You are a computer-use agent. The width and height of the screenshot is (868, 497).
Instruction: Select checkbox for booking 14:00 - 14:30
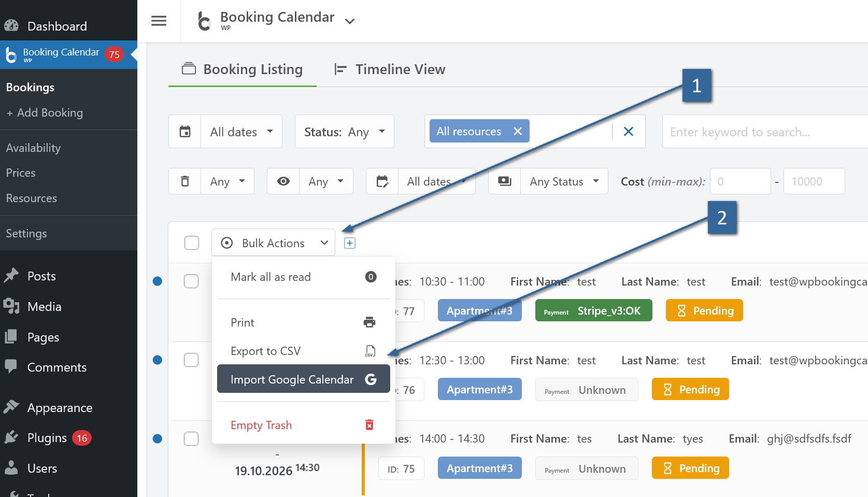coord(191,438)
